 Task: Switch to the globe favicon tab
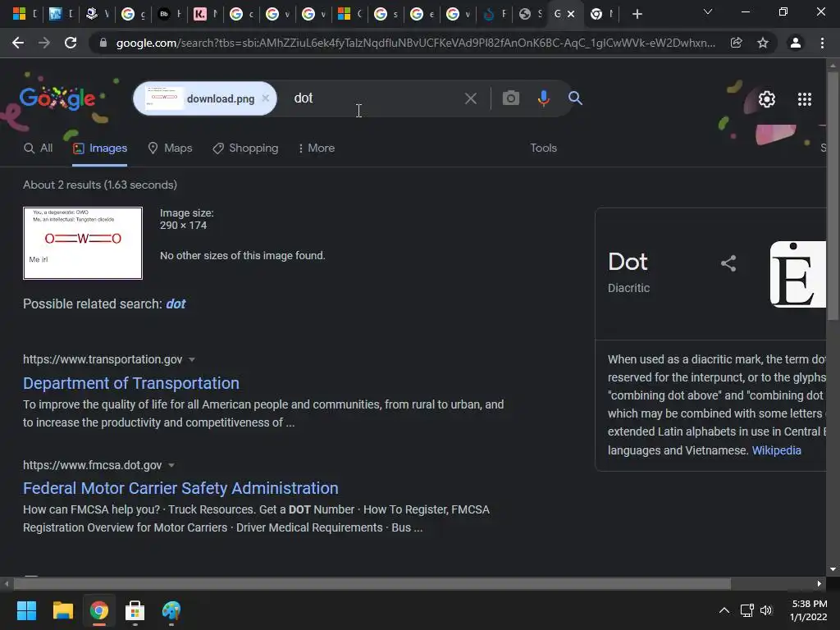click(531, 14)
